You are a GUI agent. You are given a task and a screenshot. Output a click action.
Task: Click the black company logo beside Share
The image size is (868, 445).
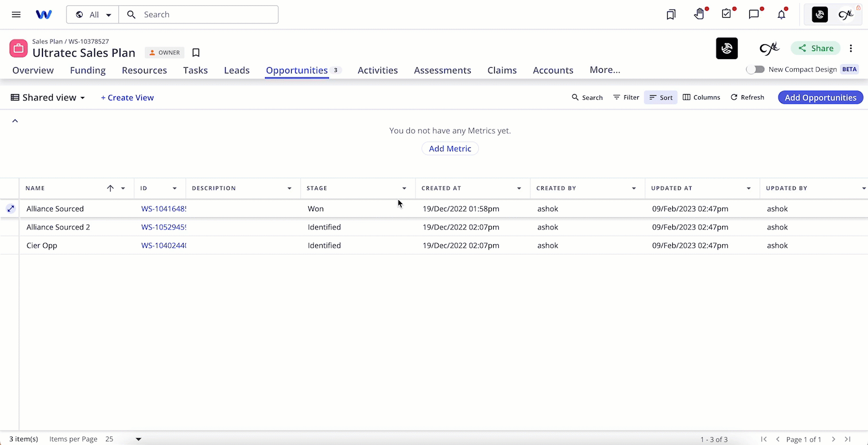coord(727,48)
